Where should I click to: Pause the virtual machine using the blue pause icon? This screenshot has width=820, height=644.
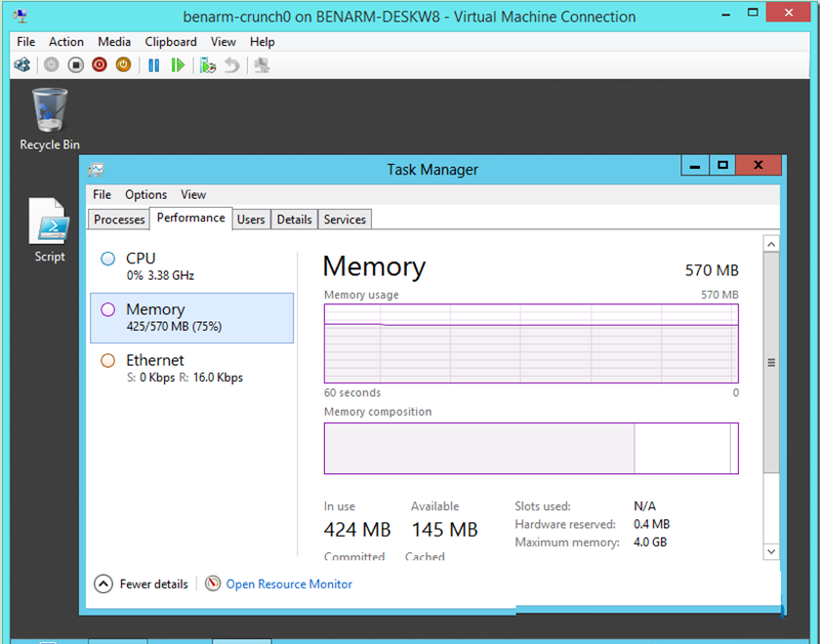pos(153,65)
